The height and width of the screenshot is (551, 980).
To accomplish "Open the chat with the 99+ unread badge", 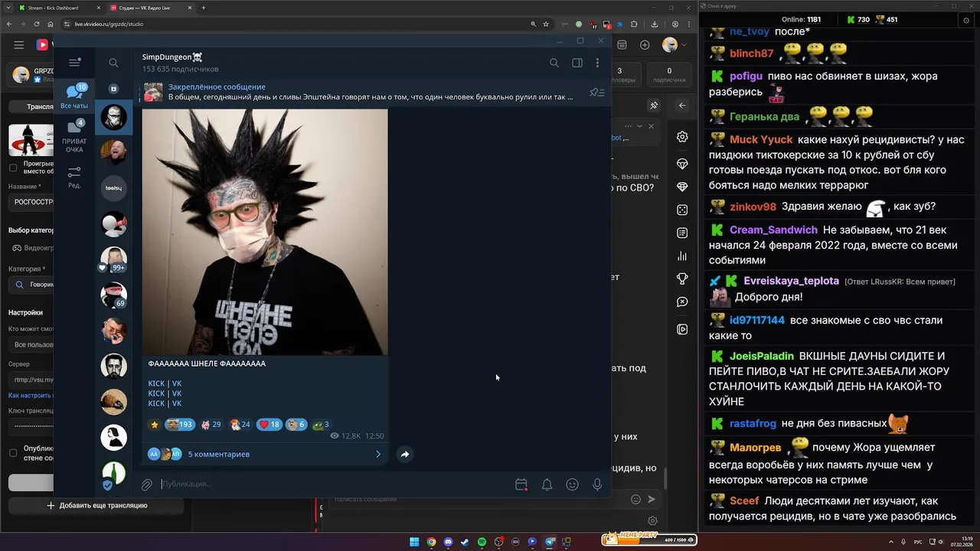I will pyautogui.click(x=114, y=259).
